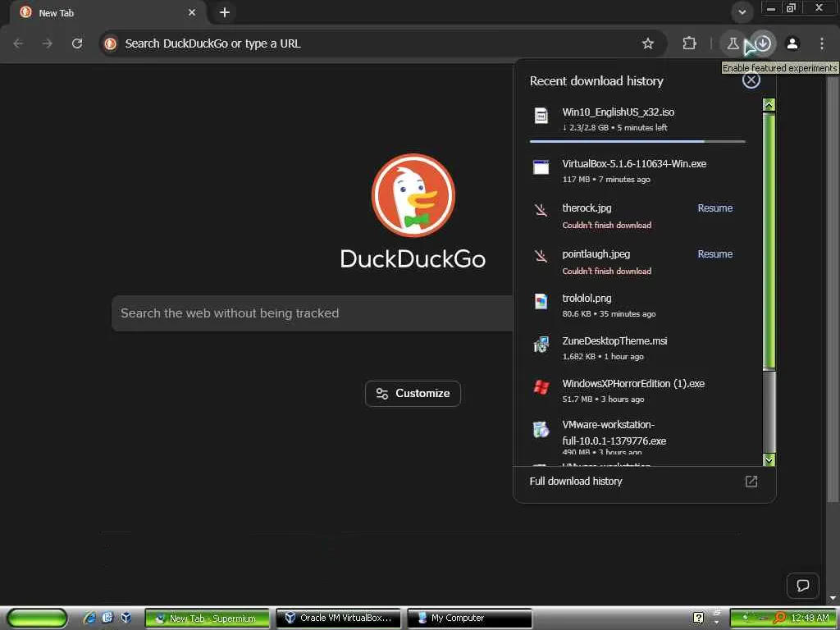
Task: Reload the current page
Action: pyautogui.click(x=77, y=43)
